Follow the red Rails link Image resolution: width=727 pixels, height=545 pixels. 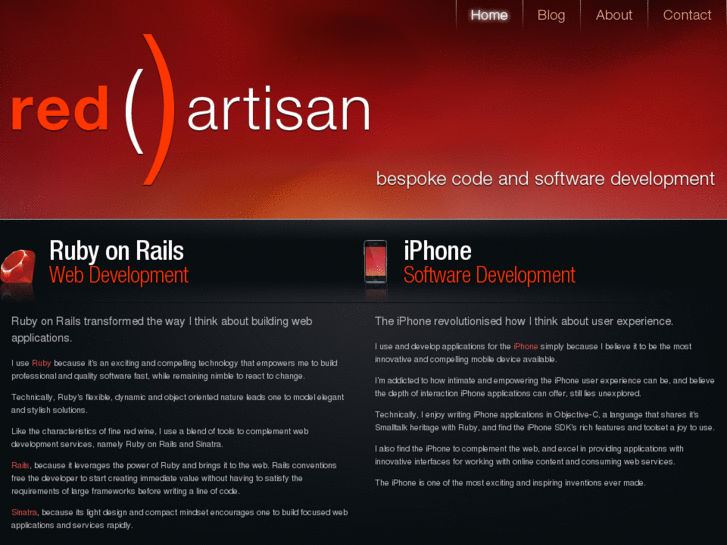20,465
